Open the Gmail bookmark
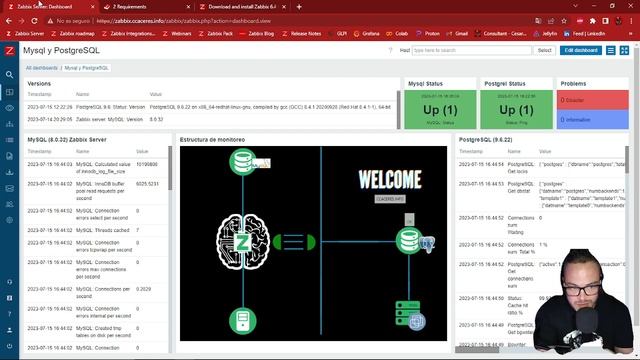640x360 pixels. 457,33
